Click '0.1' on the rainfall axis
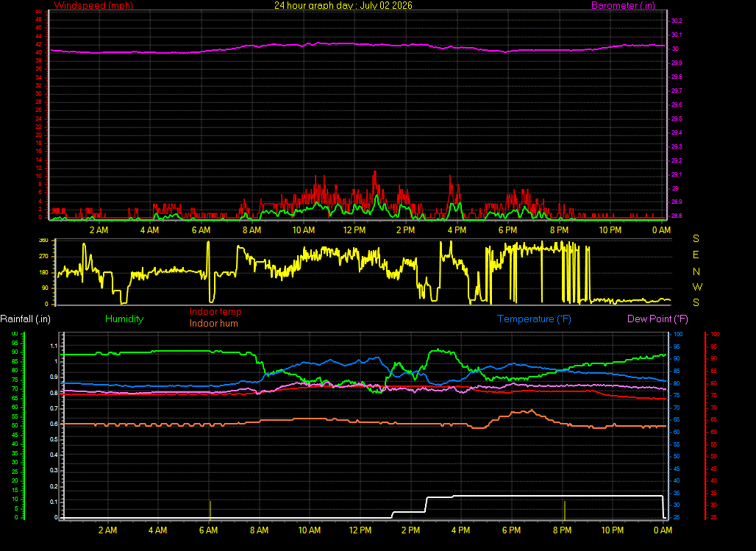This screenshot has width=756, height=551. click(x=54, y=502)
